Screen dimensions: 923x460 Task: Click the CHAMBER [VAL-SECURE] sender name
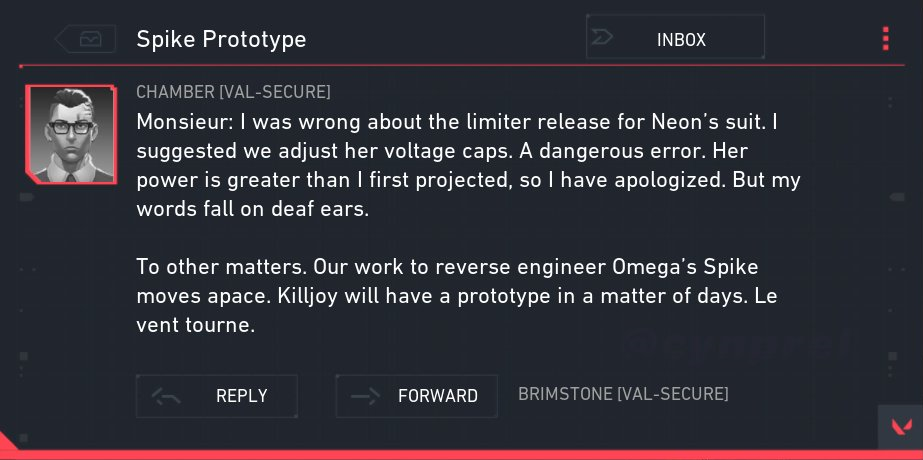[233, 93]
